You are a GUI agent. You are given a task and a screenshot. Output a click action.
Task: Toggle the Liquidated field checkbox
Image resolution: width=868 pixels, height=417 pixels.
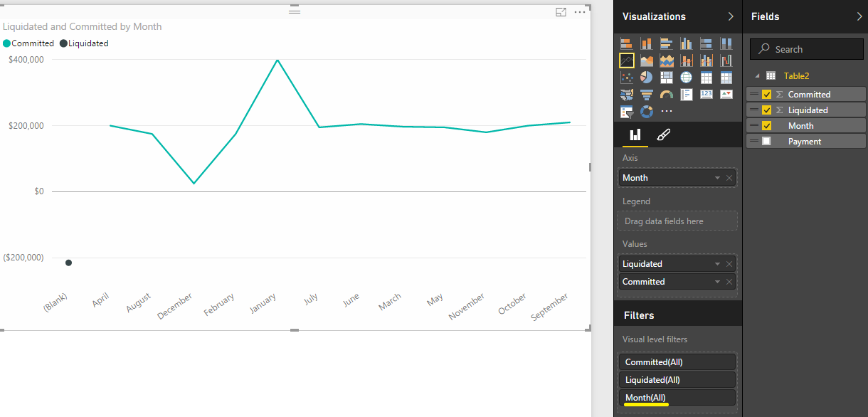click(x=766, y=110)
